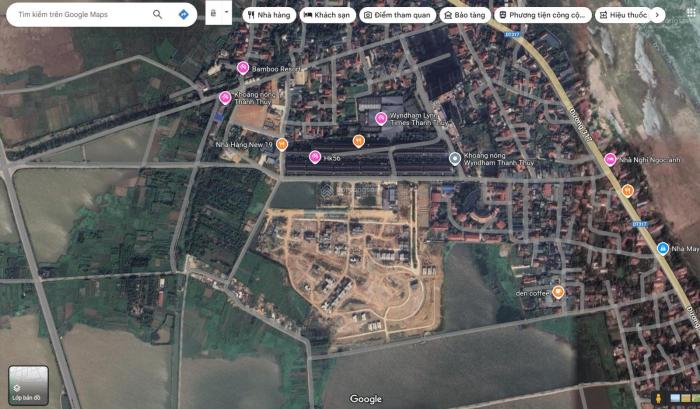Select the den coffee marker

coord(558,292)
